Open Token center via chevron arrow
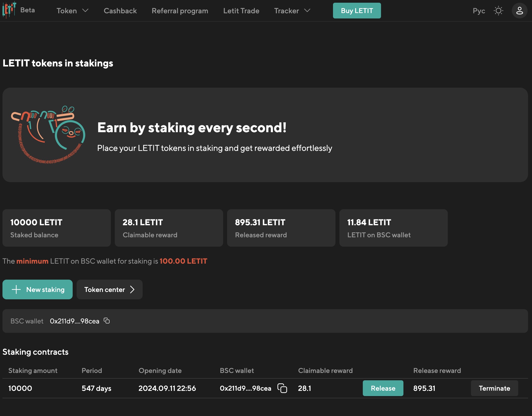Screen dimensions: 532x416 click(132, 289)
